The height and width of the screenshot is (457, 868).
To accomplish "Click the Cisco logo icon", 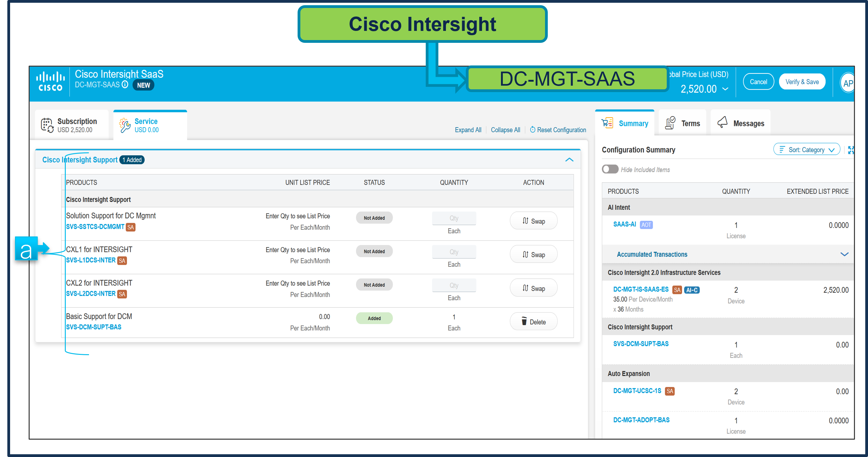I will click(x=50, y=81).
